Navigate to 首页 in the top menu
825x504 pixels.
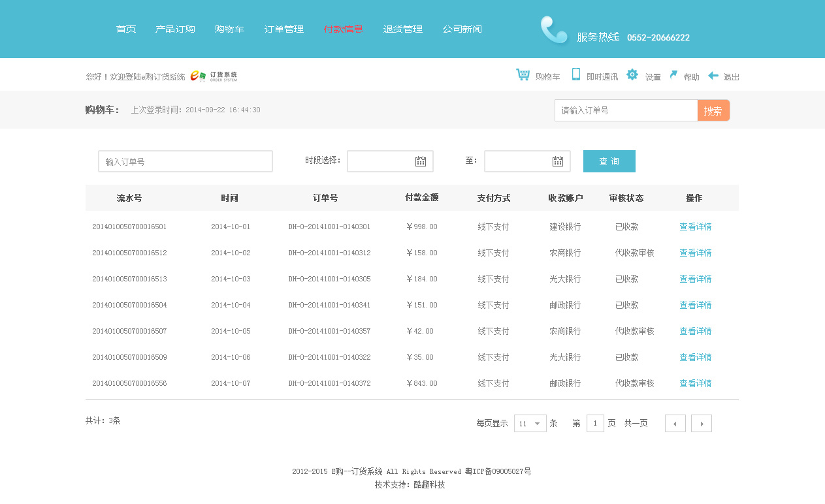pos(125,29)
